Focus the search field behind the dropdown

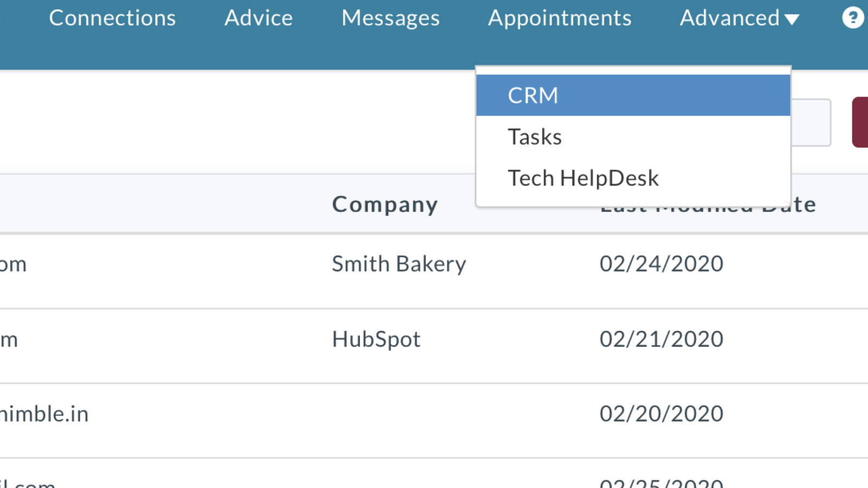[811, 123]
